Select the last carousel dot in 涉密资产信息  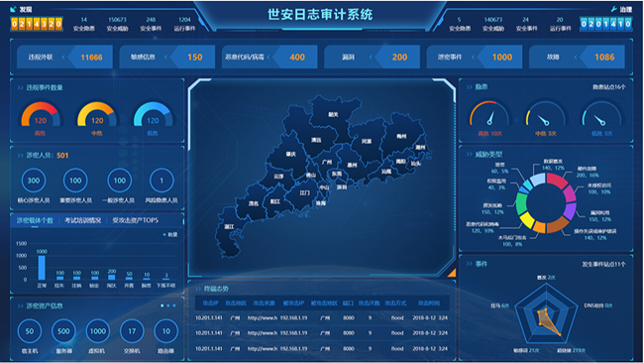tap(174, 305)
